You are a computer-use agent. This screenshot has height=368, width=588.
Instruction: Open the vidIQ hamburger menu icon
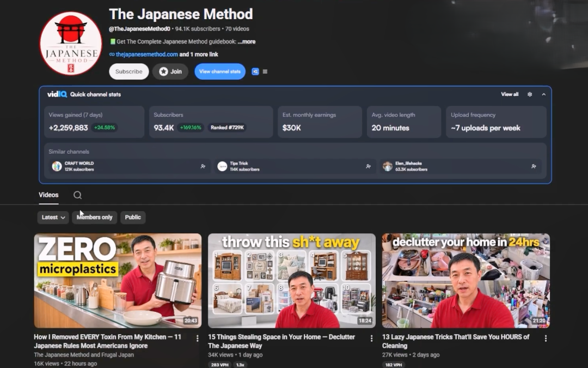[x=265, y=71]
